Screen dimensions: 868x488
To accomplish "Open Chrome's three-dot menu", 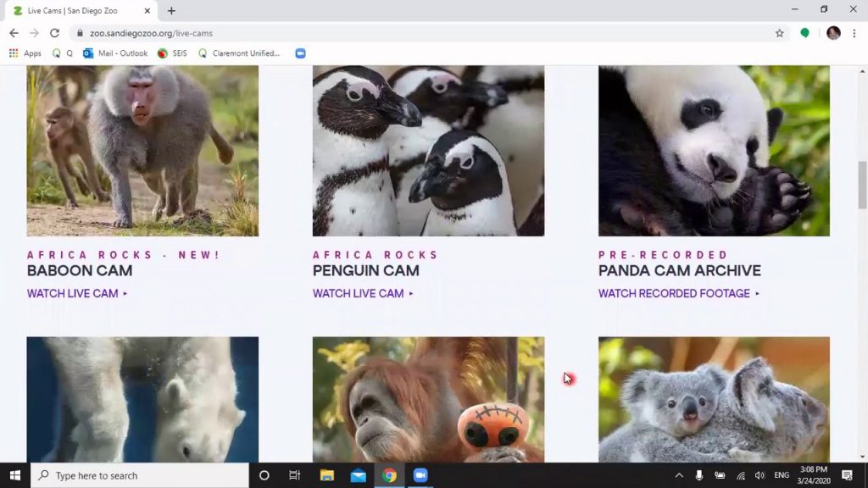I will click(854, 33).
